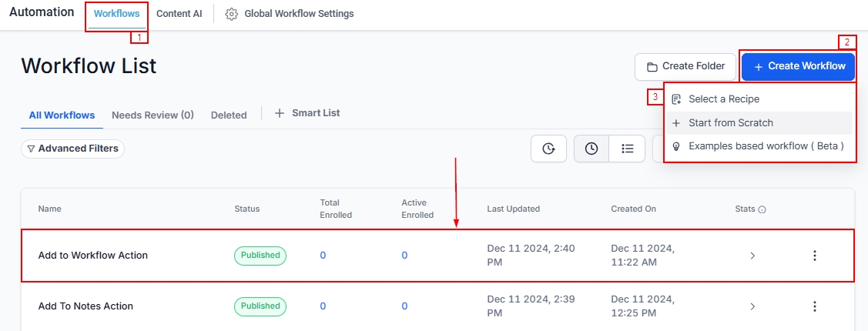Click the Stats info icon in header
868x331 pixels.
[x=762, y=209]
